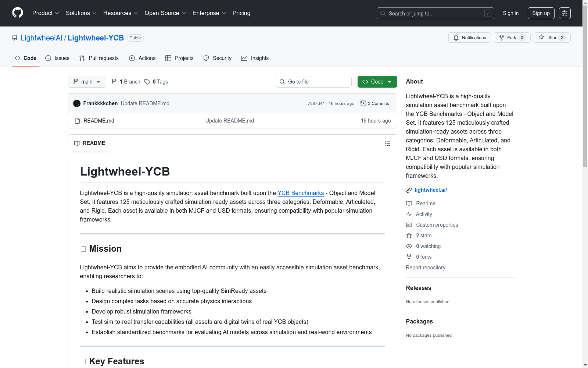This screenshot has height=368, width=588.
Task: View the 3 Commits history
Action: [x=375, y=103]
